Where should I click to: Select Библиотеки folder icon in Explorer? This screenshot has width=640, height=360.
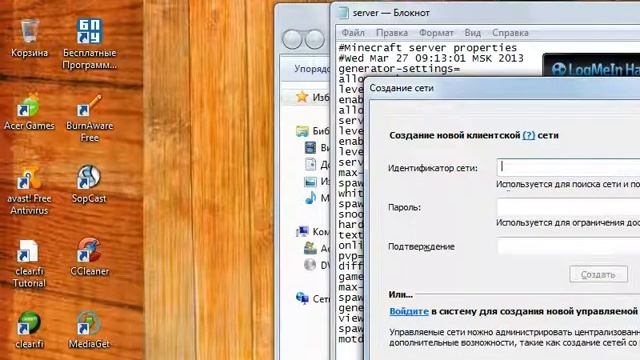point(302,131)
